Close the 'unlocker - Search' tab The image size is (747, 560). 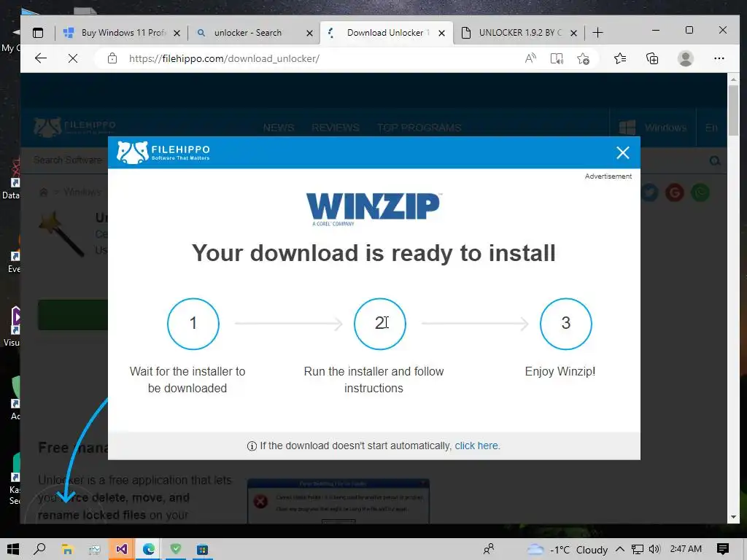click(x=309, y=34)
